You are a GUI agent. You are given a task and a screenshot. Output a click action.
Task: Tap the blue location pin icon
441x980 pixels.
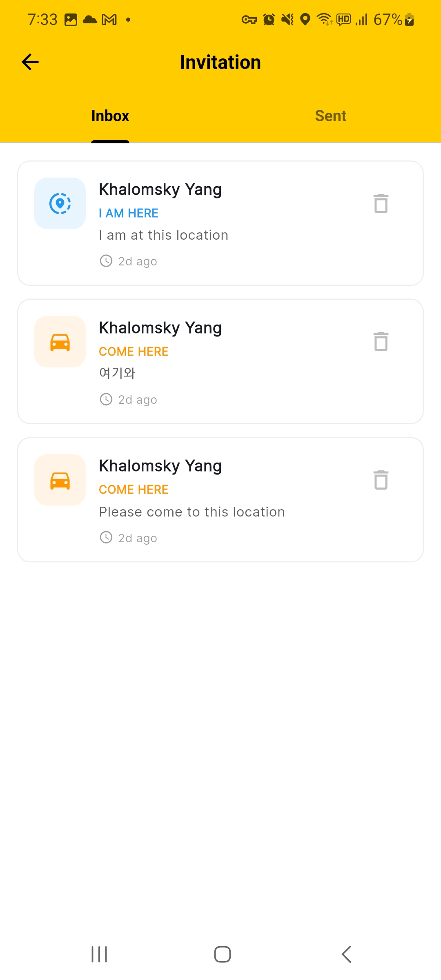(x=60, y=203)
